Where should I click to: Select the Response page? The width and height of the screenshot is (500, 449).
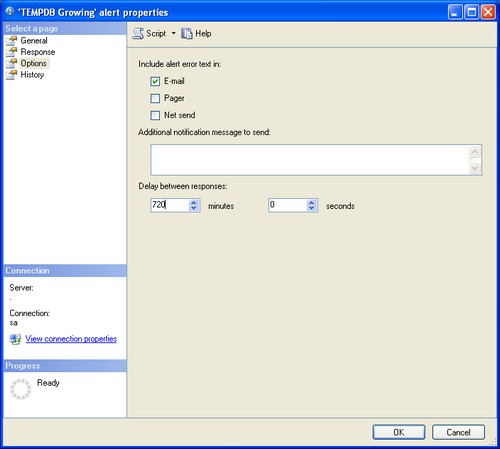pyautogui.click(x=38, y=52)
